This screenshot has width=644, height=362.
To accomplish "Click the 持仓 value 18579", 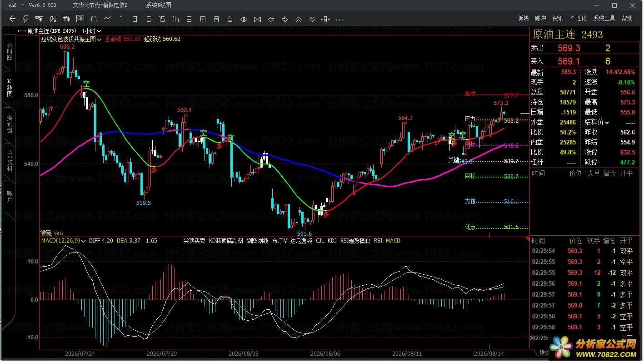I will click(x=568, y=102).
